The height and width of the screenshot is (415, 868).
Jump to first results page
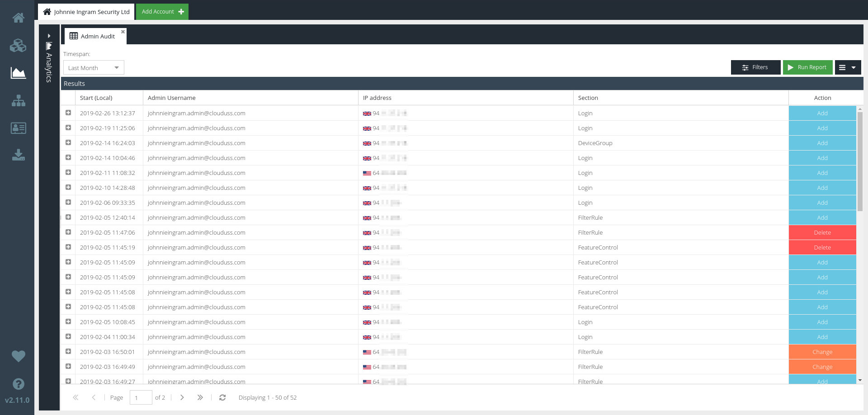(x=75, y=397)
